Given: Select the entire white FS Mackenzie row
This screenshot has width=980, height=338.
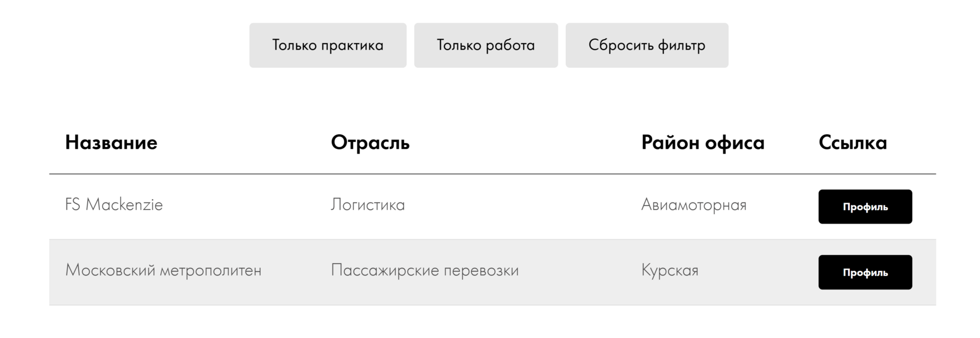Looking at the screenshot, I should (x=560, y=207).
